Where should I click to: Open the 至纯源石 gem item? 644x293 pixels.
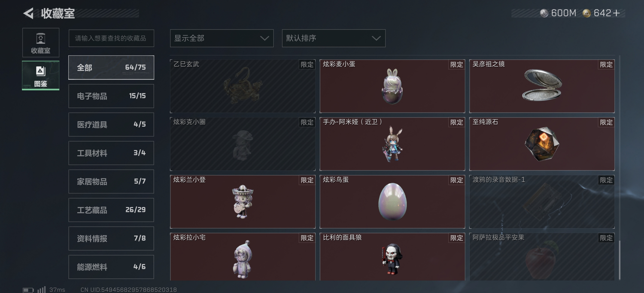[542, 144]
